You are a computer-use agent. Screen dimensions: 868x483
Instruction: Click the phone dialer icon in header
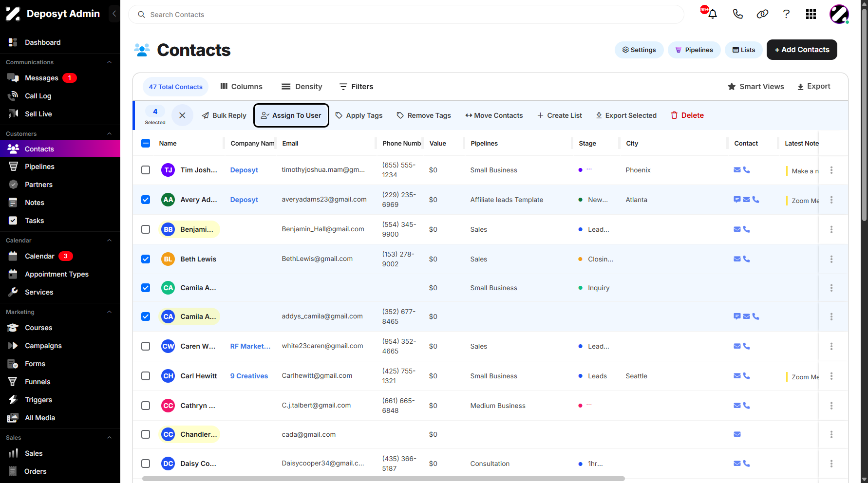pyautogui.click(x=737, y=14)
